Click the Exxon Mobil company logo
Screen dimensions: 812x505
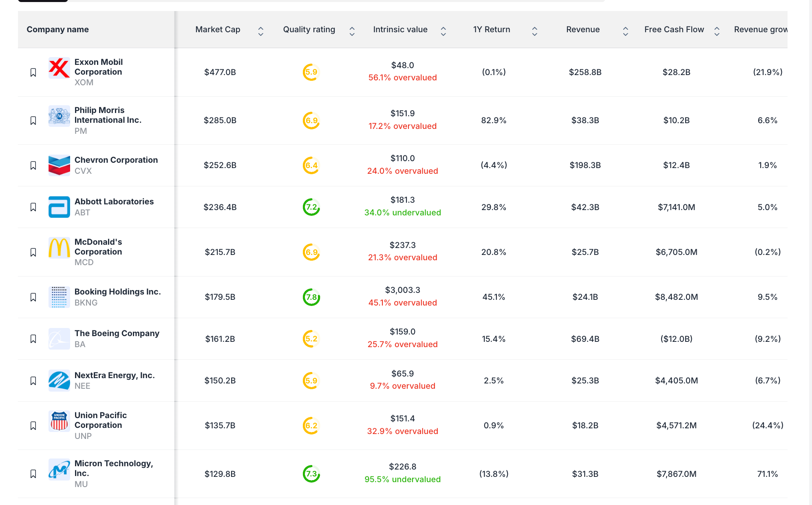[59, 68]
